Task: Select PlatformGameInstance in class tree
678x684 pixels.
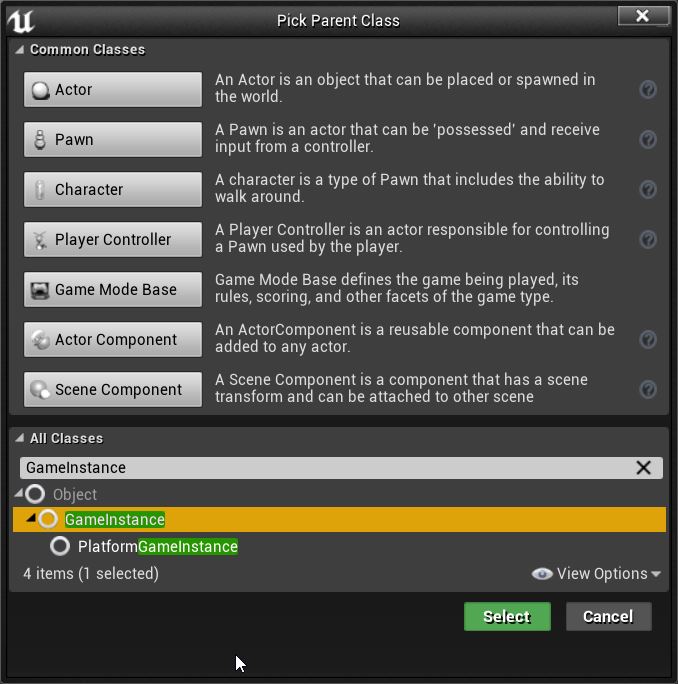Action: [157, 547]
